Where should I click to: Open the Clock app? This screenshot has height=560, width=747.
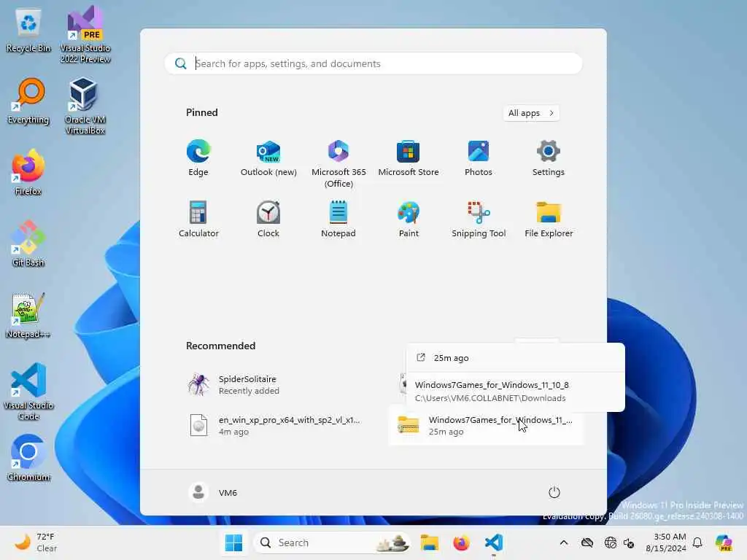268,219
